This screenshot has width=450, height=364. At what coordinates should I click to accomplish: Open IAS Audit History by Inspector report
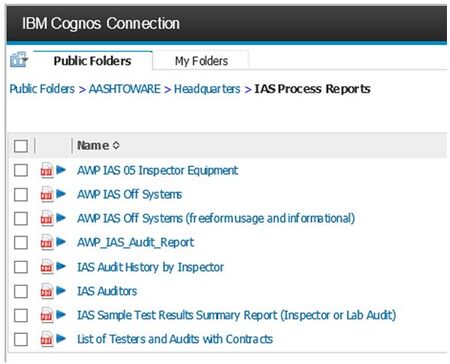(150, 267)
